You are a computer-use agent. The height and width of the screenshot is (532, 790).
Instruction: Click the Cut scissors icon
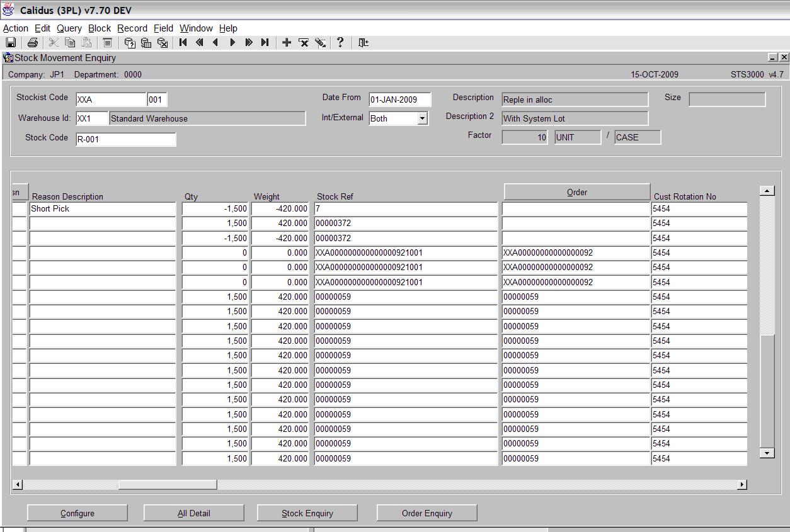[54, 43]
